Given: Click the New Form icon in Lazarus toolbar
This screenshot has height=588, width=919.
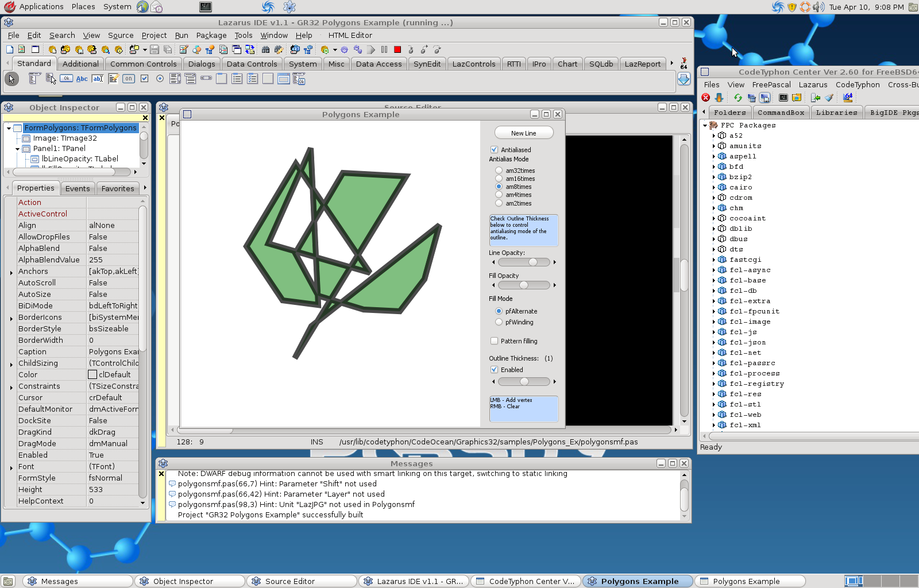Looking at the screenshot, I should [x=35, y=50].
